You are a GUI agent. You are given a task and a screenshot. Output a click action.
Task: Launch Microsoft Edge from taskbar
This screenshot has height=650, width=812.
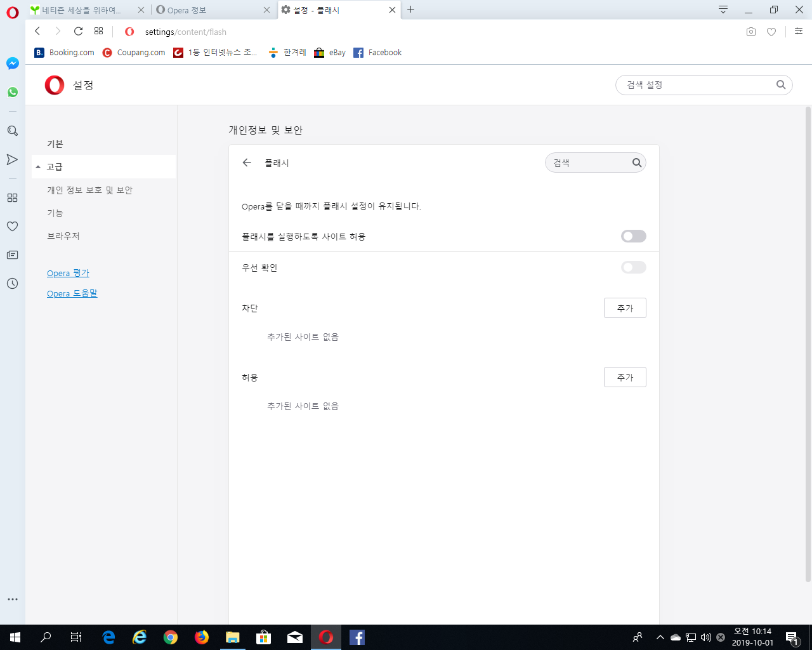[108, 637]
